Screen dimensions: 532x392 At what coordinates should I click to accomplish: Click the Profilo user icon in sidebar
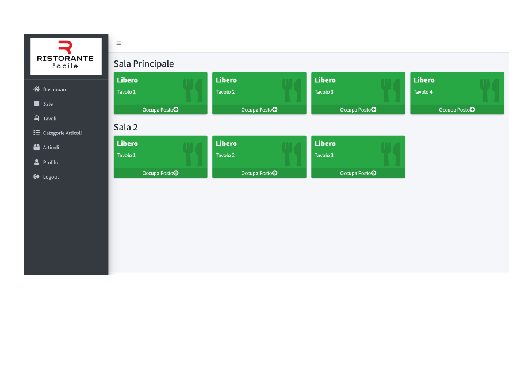point(37,162)
